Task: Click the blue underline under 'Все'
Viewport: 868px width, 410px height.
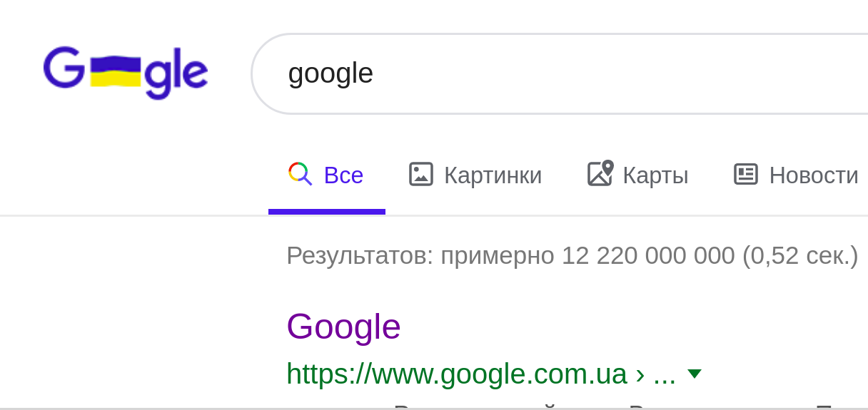Action: point(327,212)
